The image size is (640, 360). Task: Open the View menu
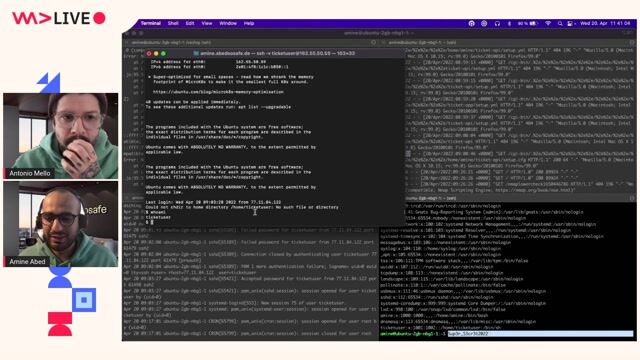tap(207, 23)
